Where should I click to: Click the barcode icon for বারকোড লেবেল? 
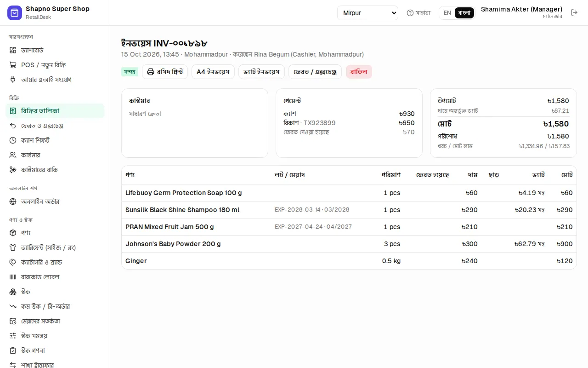(x=13, y=277)
